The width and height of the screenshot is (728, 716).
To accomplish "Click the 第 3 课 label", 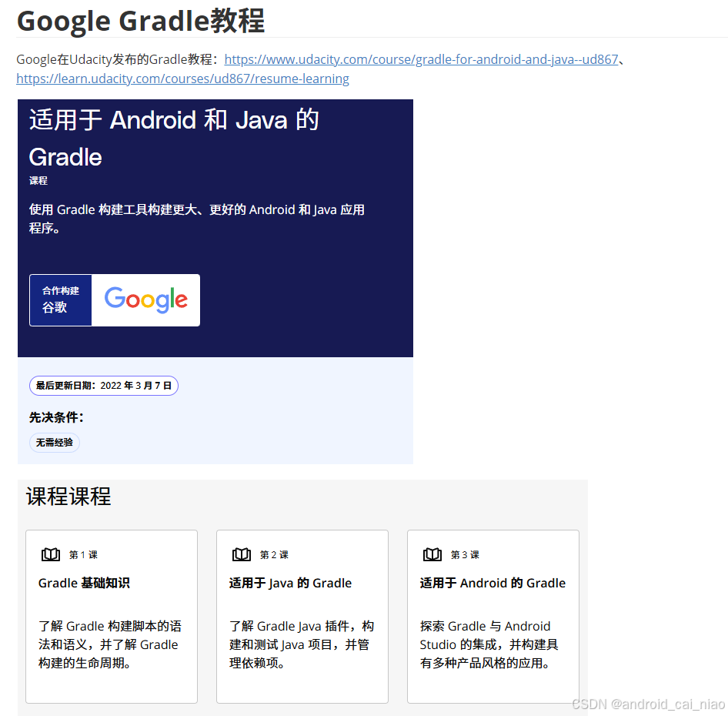I will (x=466, y=554).
